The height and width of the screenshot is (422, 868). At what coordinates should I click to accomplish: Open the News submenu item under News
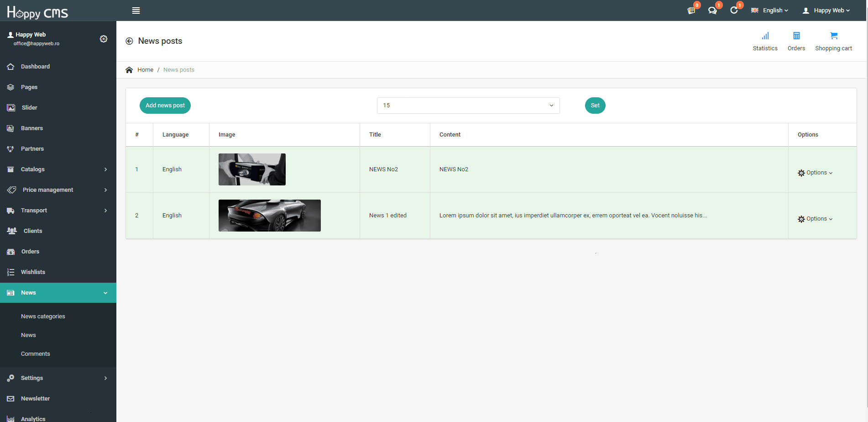click(28, 335)
